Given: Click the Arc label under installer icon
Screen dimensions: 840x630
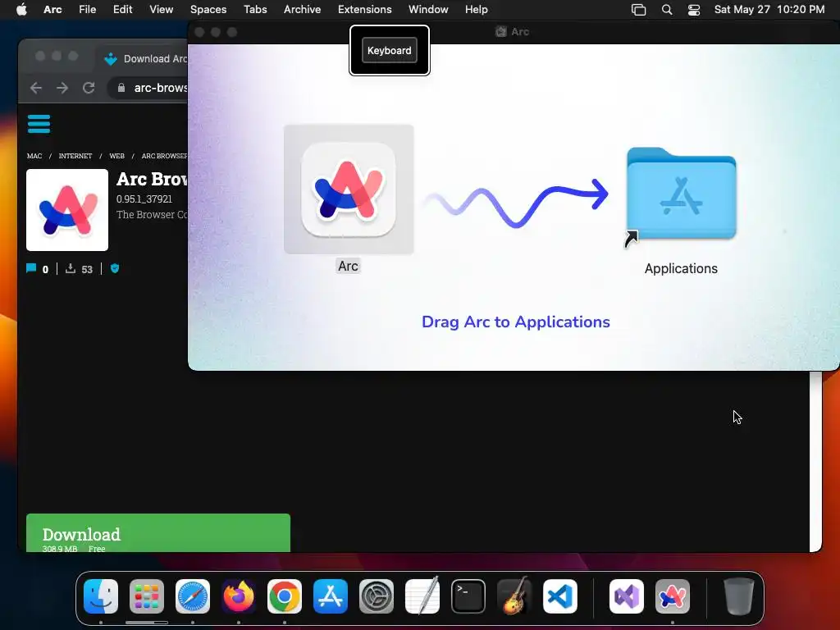Looking at the screenshot, I should pos(348,267).
